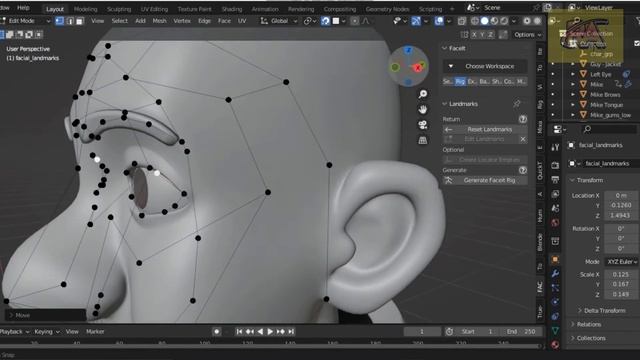Switch to Shading workspace tab

[232, 9]
